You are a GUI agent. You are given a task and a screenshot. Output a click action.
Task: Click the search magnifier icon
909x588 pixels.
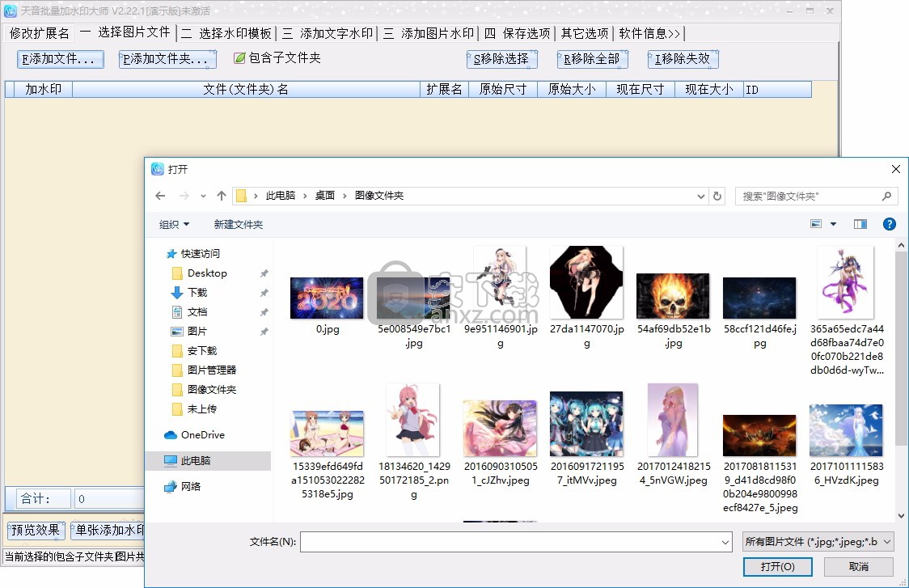pos(886,196)
